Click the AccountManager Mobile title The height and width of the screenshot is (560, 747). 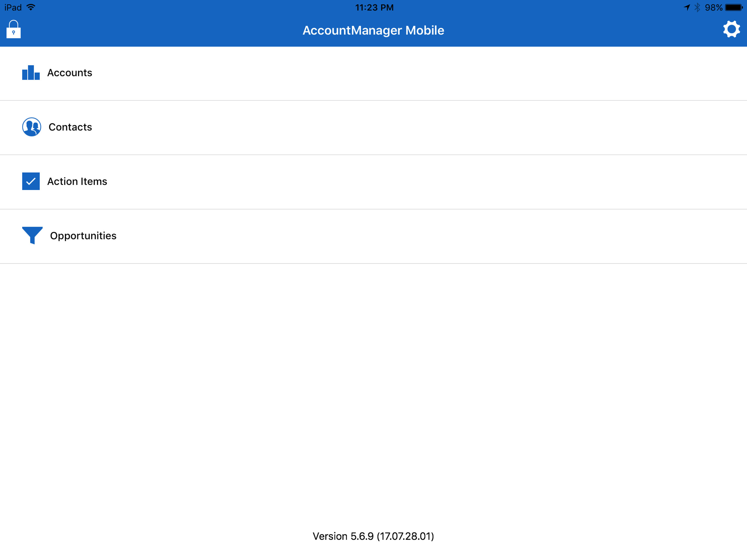click(x=373, y=30)
